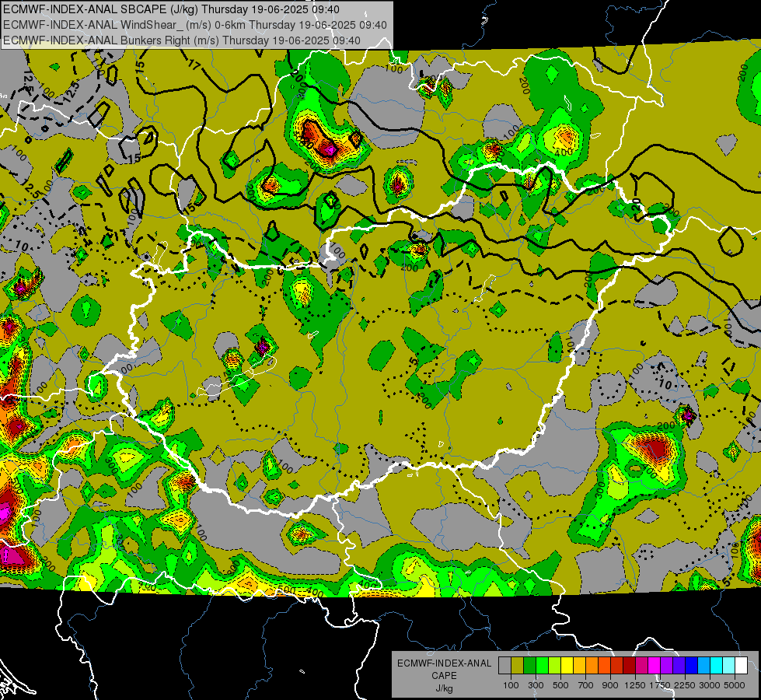761x700 pixels.
Task: Click the WindShear 0-6km title line
Action: point(194,24)
